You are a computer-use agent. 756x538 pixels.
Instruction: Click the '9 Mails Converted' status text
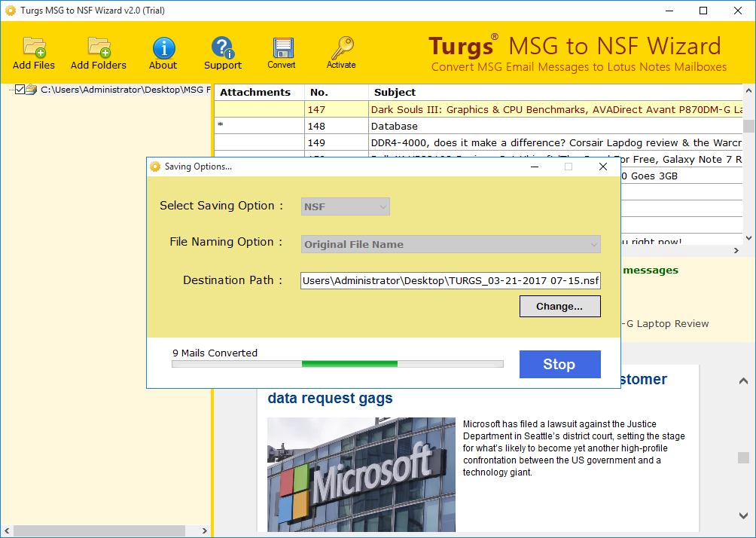tap(215, 353)
